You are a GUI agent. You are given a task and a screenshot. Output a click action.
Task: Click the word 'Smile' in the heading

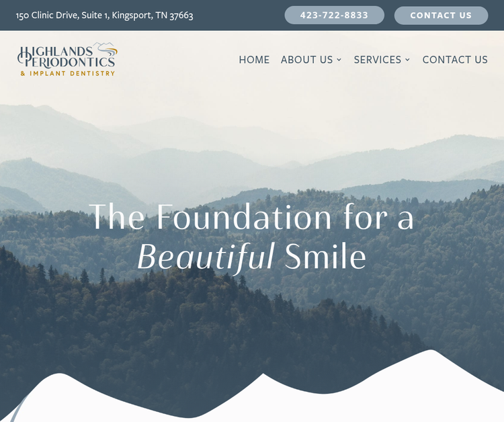pos(325,257)
